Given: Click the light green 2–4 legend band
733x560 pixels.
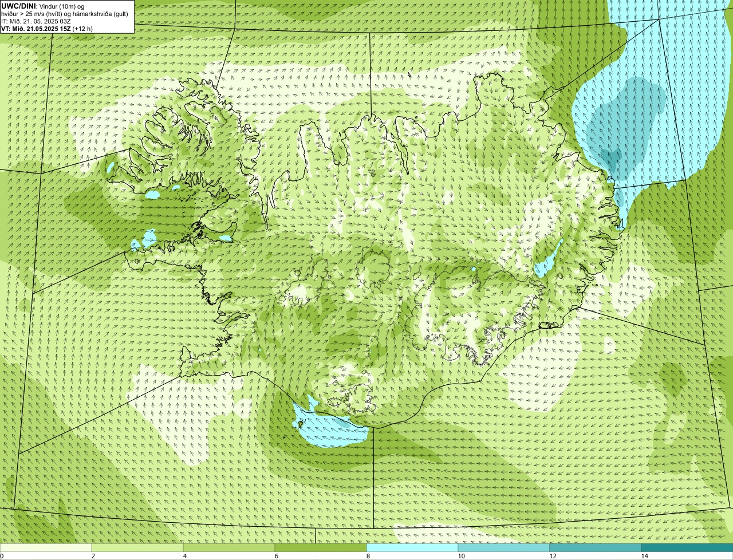Looking at the screenshot, I should coord(137,547).
